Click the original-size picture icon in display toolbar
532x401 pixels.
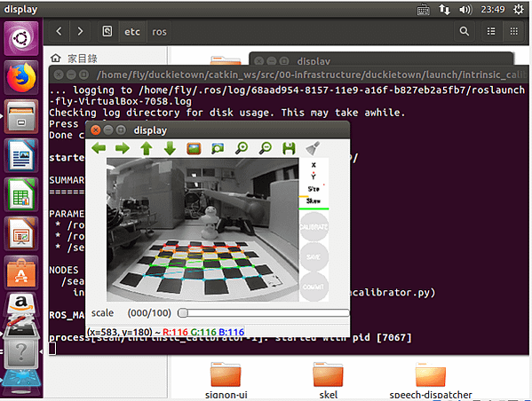(194, 148)
